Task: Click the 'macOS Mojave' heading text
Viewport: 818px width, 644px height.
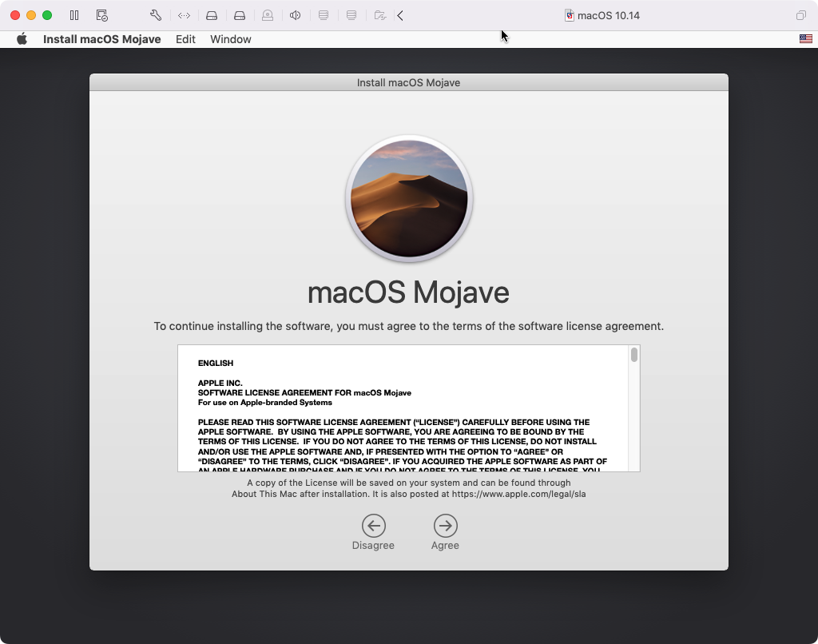Action: click(408, 292)
